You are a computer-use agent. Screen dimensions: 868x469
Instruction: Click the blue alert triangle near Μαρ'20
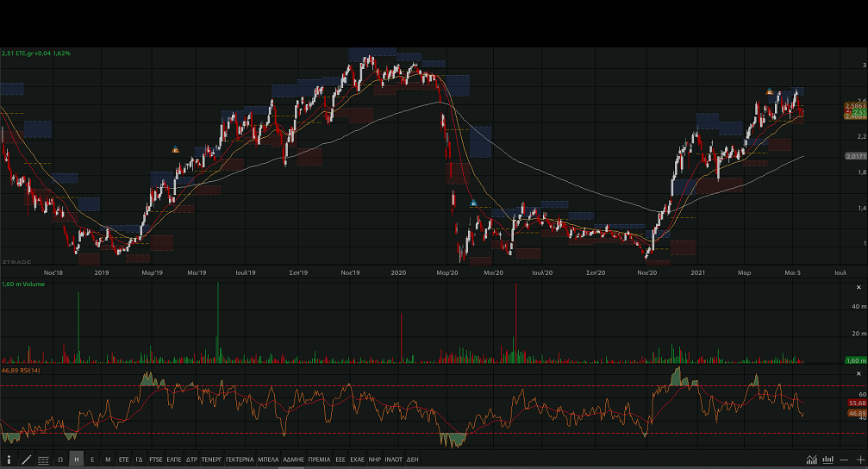473,203
